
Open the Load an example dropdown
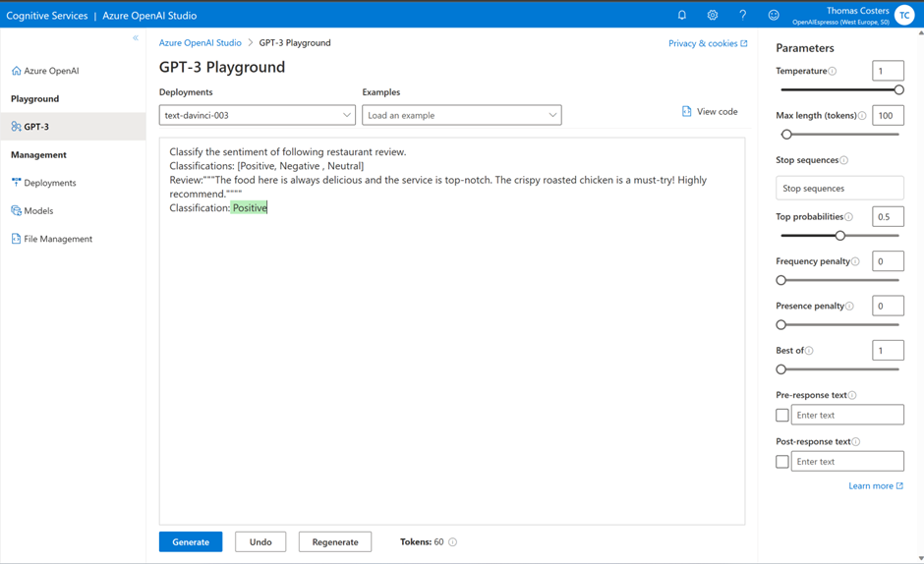(461, 115)
